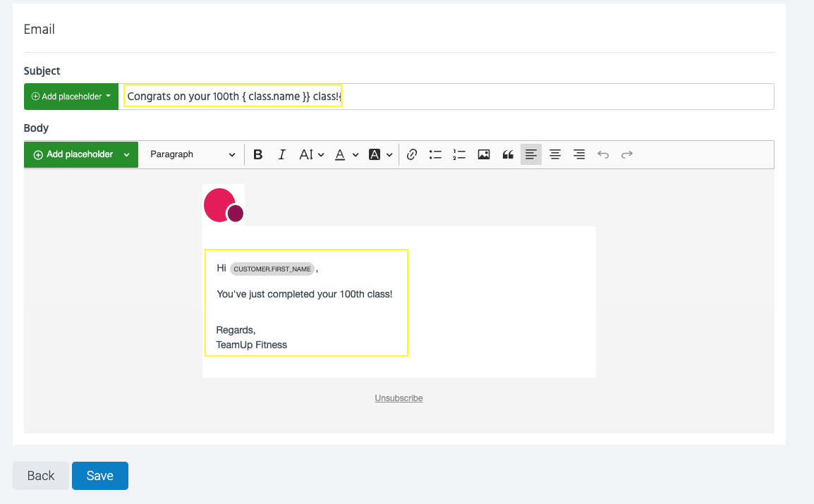Center align the text
The height and width of the screenshot is (504, 814).
tap(555, 154)
